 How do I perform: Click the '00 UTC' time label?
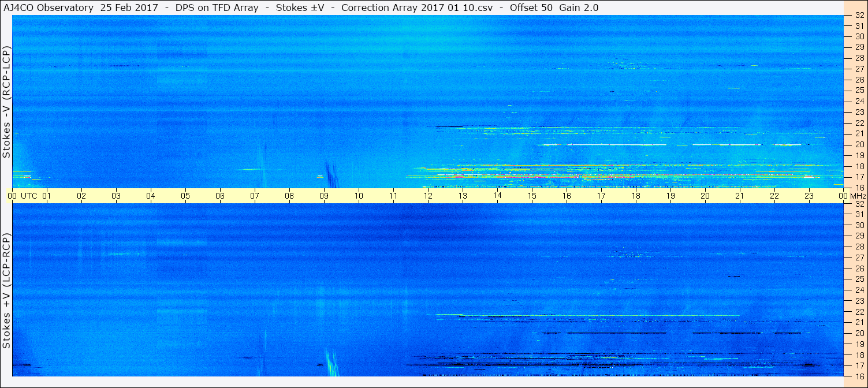click(x=23, y=196)
